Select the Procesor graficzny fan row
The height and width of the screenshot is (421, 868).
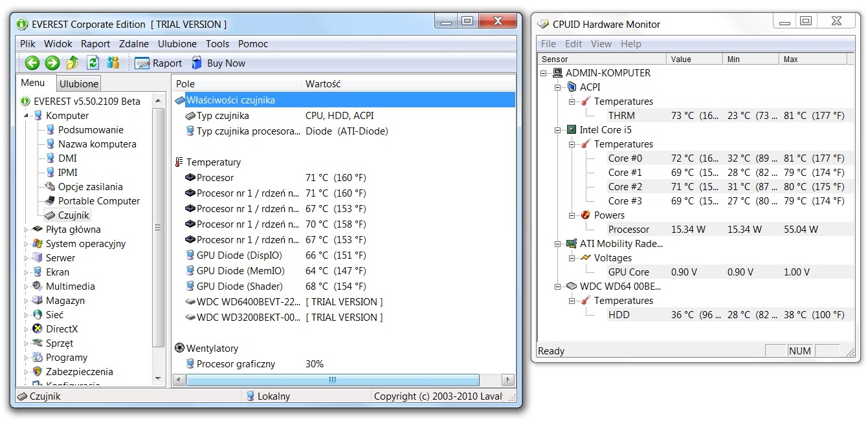pyautogui.click(x=344, y=364)
